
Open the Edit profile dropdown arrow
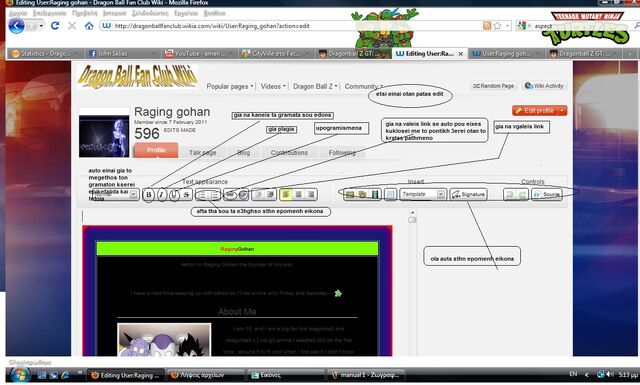pyautogui.click(x=562, y=110)
